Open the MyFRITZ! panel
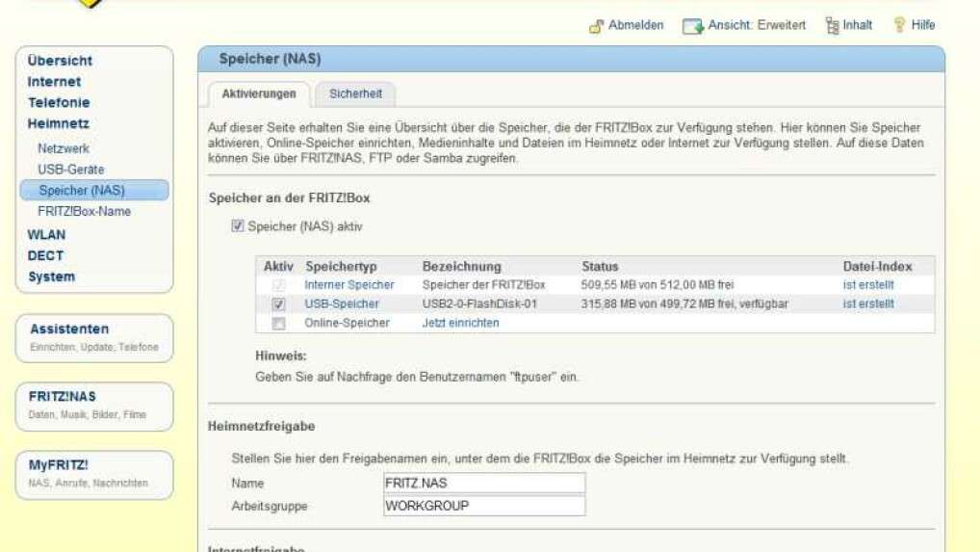980x552 pixels. (94, 473)
